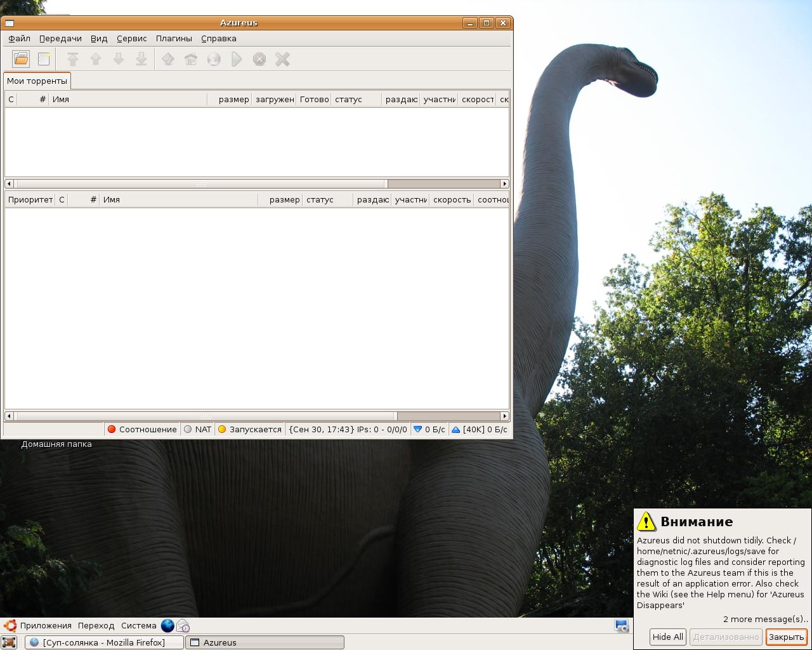Open the Плагины menu
This screenshot has height=650, width=812.
[x=174, y=38]
